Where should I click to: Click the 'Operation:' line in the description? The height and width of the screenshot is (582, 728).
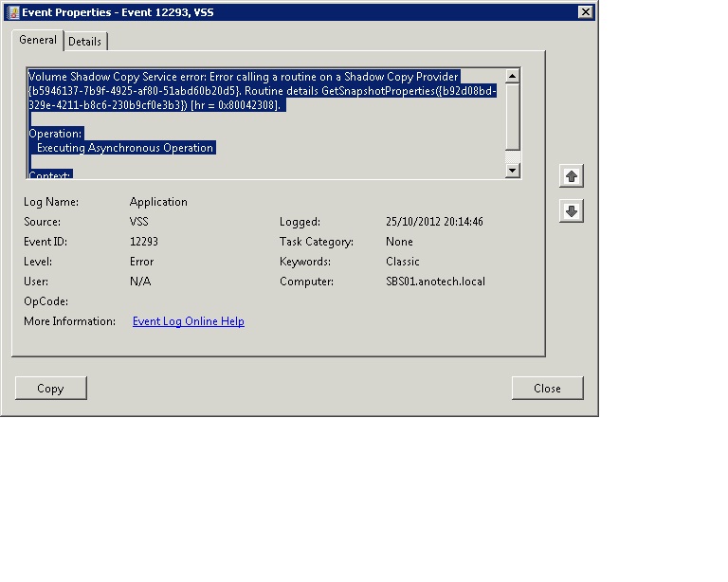pos(56,134)
